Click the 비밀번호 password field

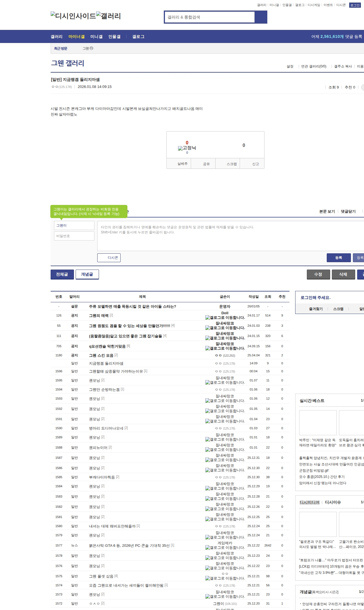click(74, 236)
